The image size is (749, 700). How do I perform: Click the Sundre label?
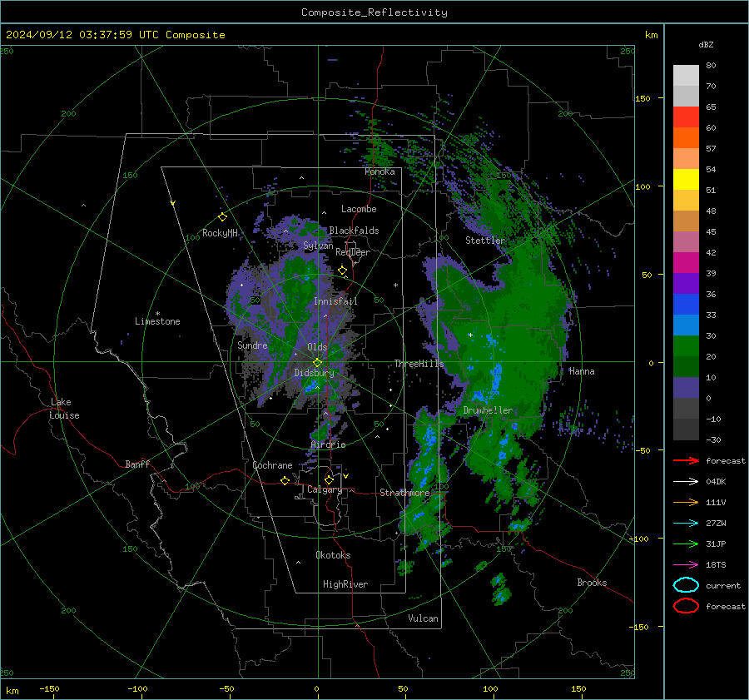pyautogui.click(x=252, y=345)
